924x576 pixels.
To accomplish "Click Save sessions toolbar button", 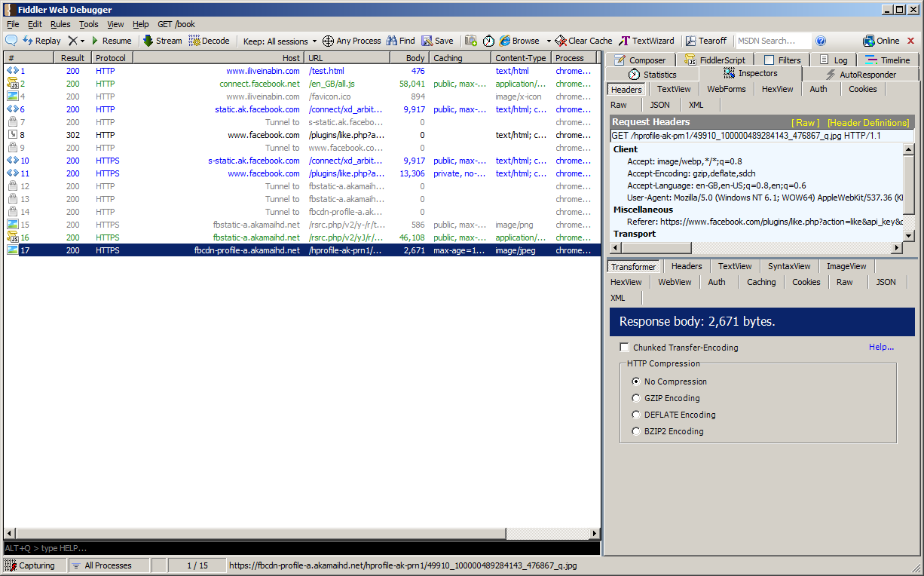I will 438,41.
